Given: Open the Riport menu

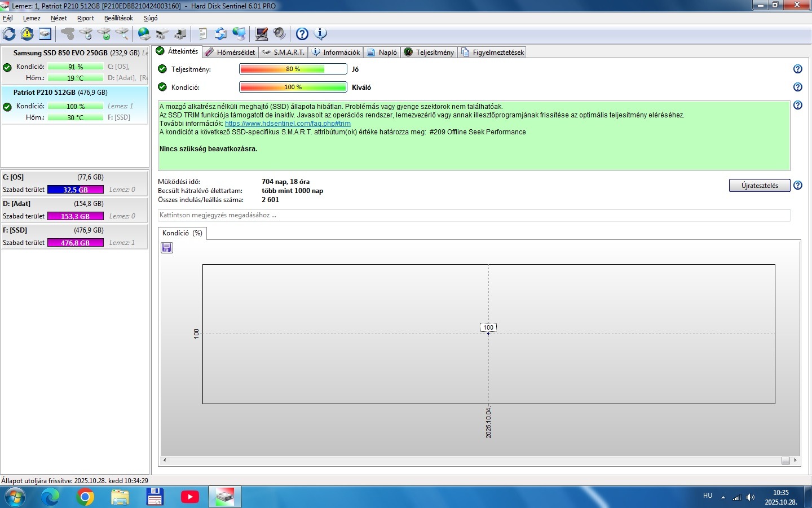Looking at the screenshot, I should (x=86, y=18).
